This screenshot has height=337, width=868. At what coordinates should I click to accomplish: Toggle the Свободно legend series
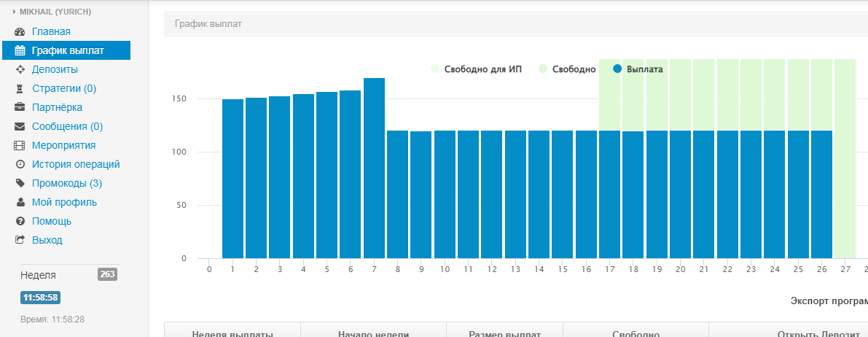[x=568, y=69]
